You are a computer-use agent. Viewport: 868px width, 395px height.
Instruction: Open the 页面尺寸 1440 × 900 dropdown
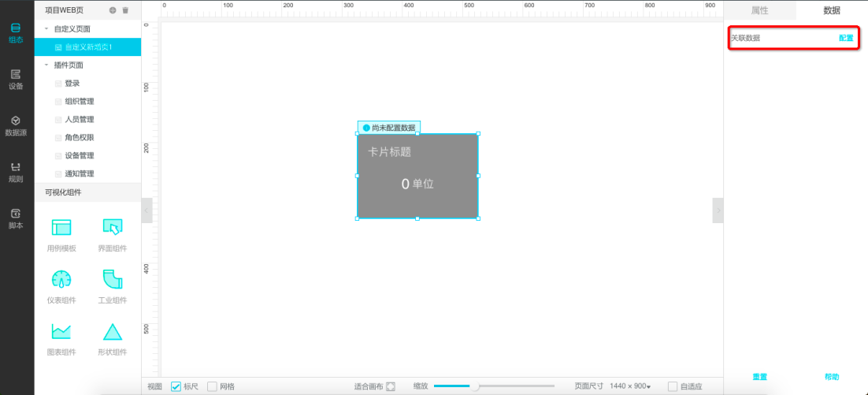point(630,386)
